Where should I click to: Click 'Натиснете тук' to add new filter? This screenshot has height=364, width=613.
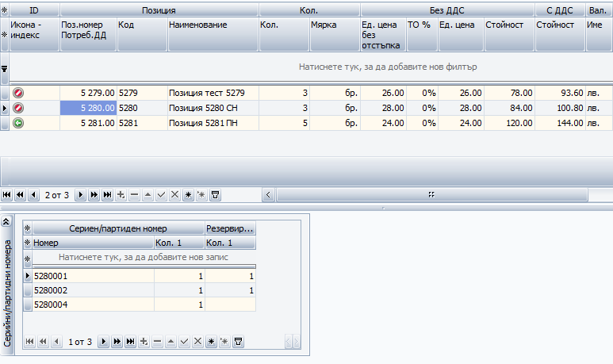pyautogui.click(x=388, y=67)
